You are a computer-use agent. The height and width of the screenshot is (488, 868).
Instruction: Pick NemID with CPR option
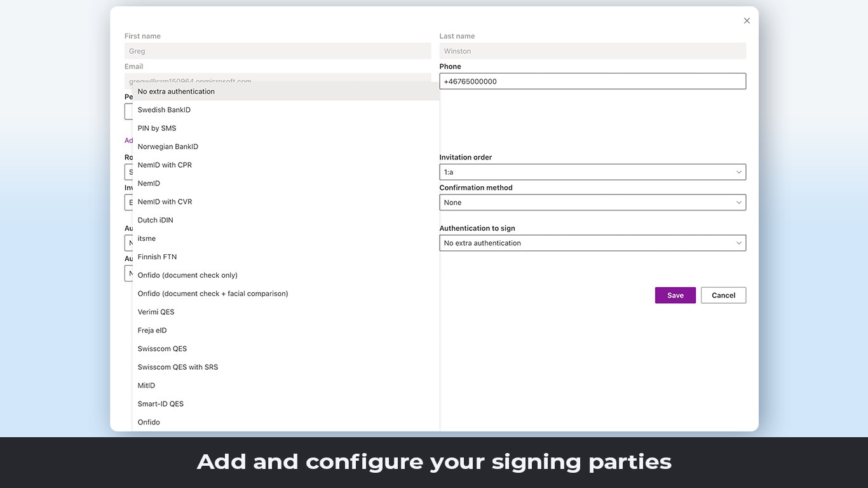(165, 165)
